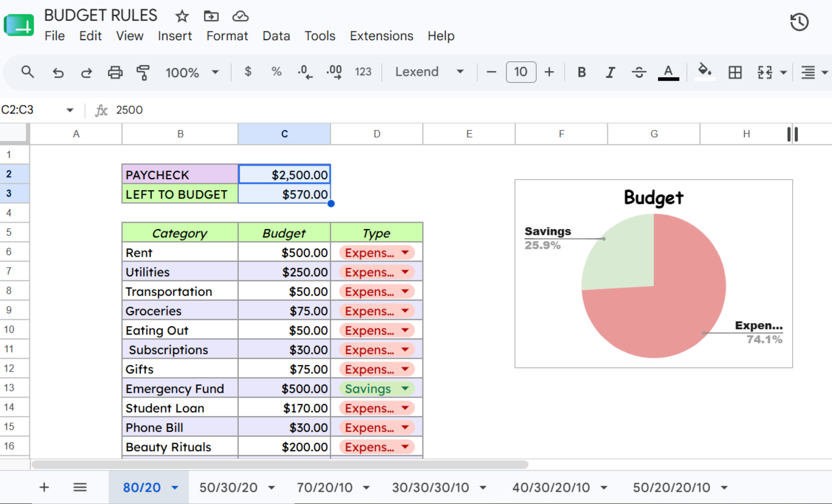The height and width of the screenshot is (504, 832).
Task: Star the BUDGET RULES document
Action: click(182, 16)
